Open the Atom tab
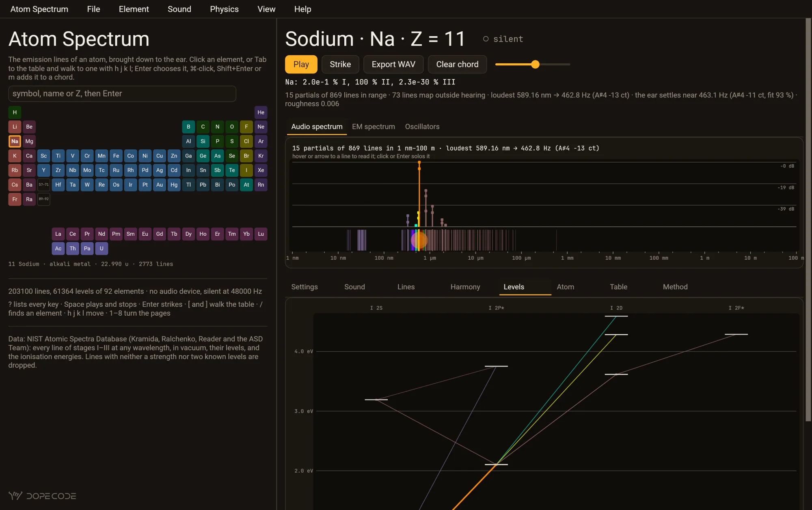Viewport: 812px width, 510px height. click(x=565, y=287)
